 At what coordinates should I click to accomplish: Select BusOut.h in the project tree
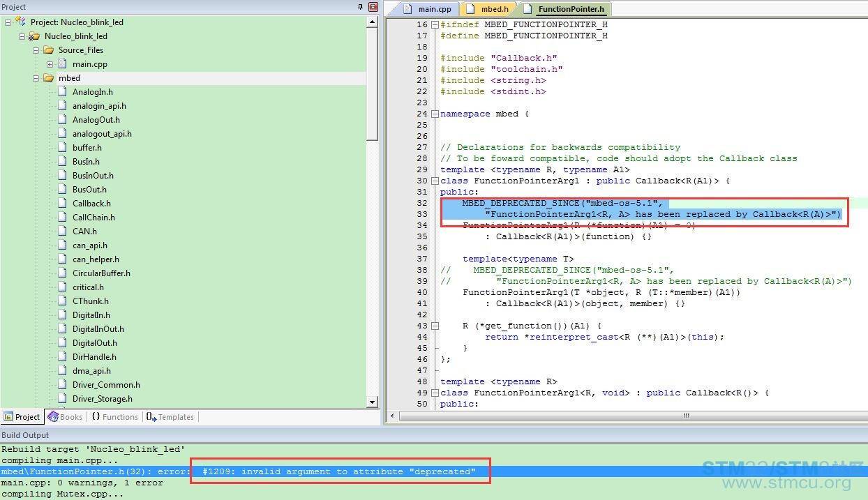pos(89,190)
